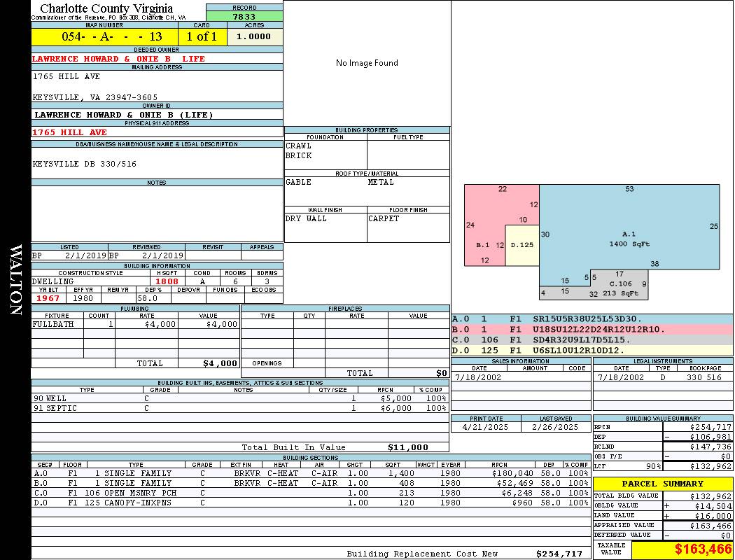The width and height of the screenshot is (735, 560).
Task: Click fireplaces total $0
Action: pyautogui.click(x=442, y=374)
